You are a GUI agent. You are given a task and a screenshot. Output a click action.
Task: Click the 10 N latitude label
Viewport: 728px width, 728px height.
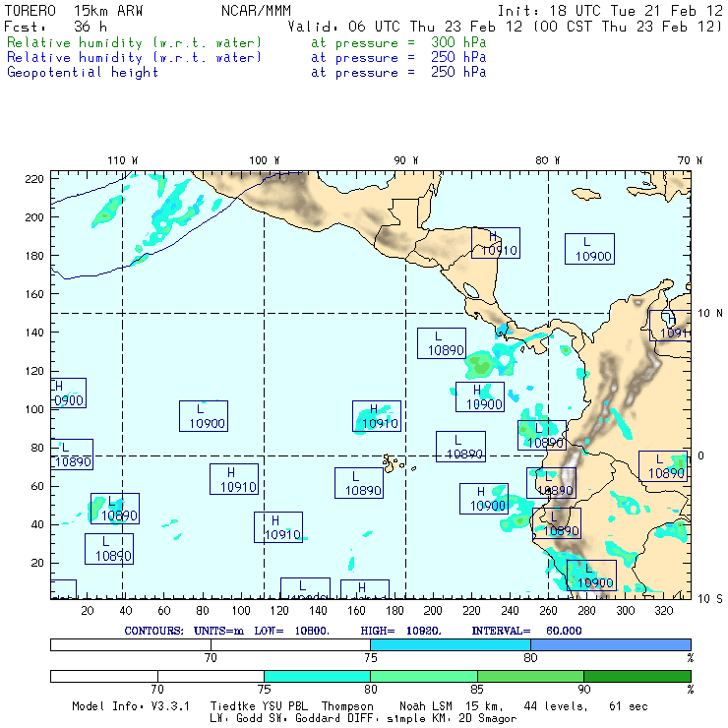707,313
